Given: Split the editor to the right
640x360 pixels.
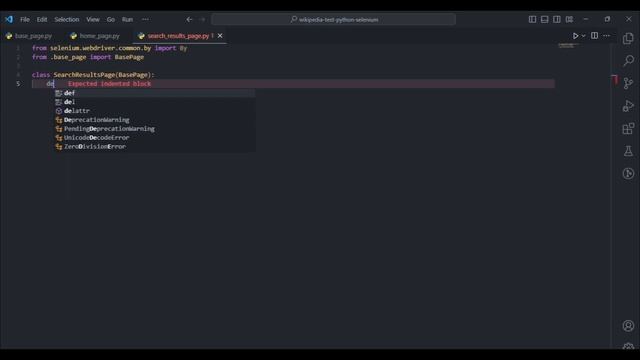Looking at the screenshot, I should (594, 36).
